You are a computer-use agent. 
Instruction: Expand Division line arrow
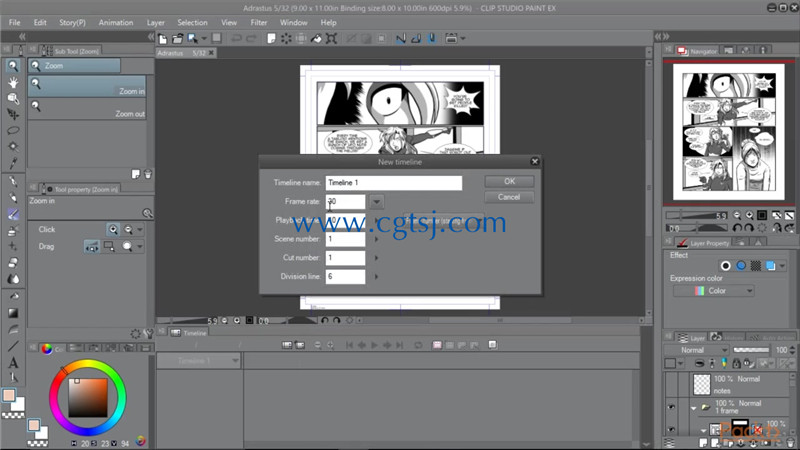tap(377, 277)
